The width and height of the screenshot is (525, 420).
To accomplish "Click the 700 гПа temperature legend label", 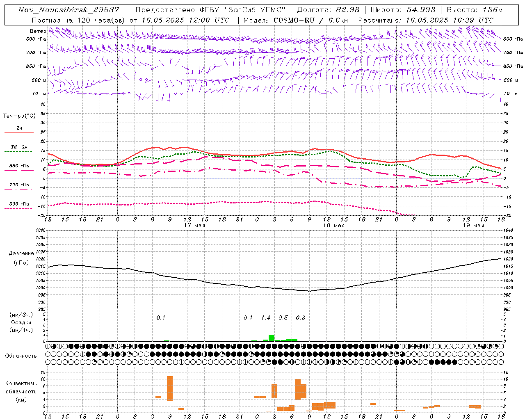I will tap(19, 185).
